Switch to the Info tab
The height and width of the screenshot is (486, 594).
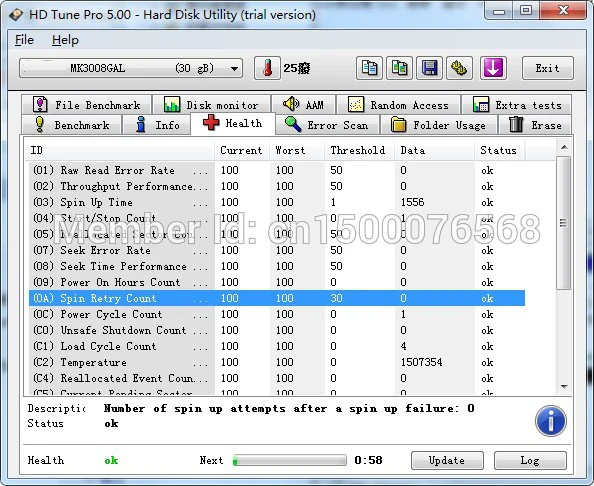pos(156,125)
